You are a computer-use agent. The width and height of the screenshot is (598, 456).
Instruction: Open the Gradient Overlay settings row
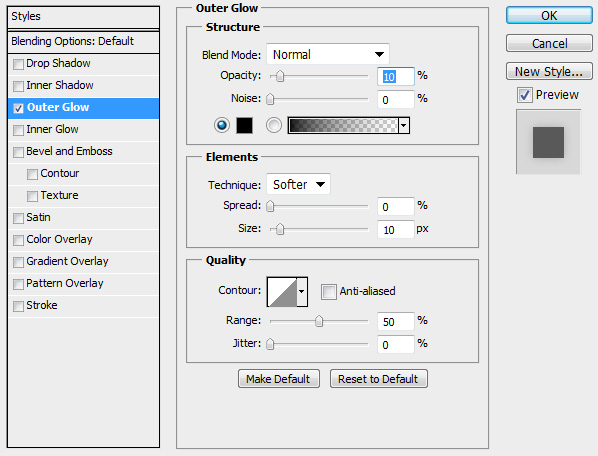click(x=83, y=262)
